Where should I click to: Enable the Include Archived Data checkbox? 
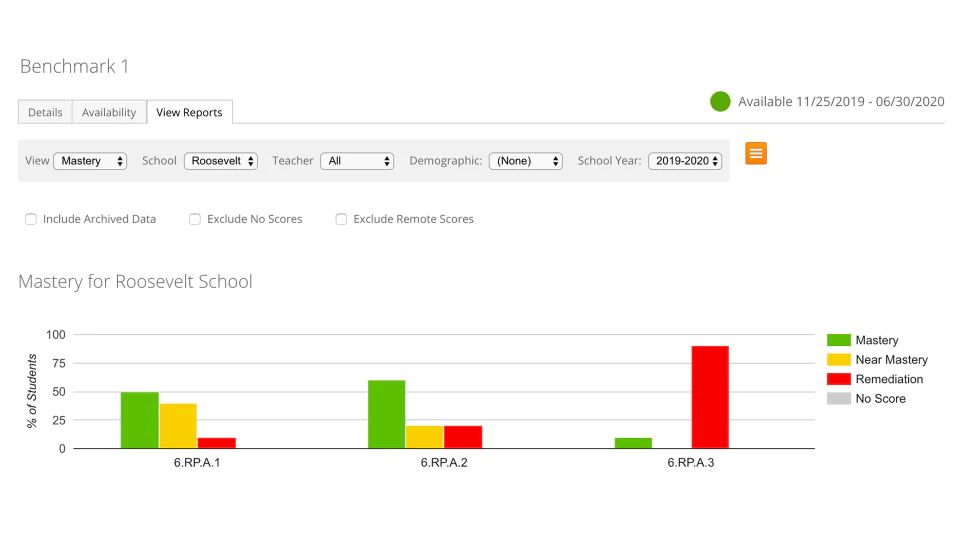[x=31, y=219]
